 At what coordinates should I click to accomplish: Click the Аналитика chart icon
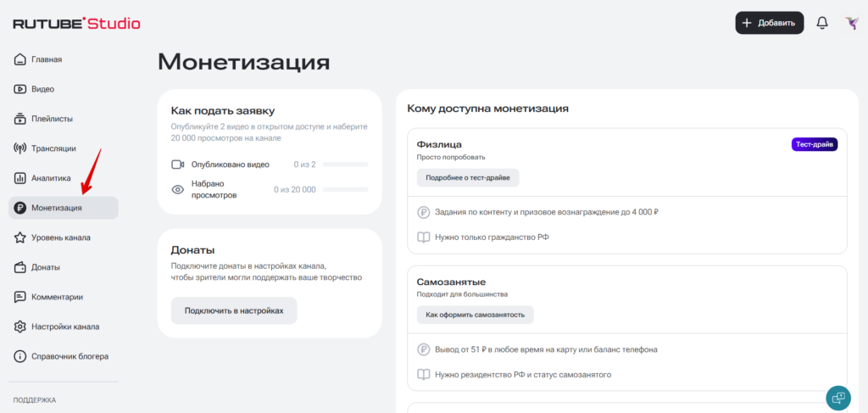click(20, 178)
